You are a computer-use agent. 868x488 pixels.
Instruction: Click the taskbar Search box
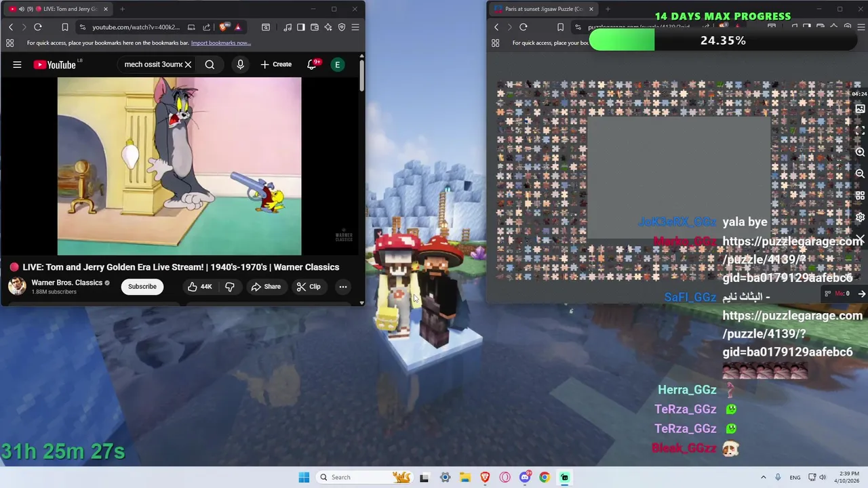pyautogui.click(x=366, y=477)
